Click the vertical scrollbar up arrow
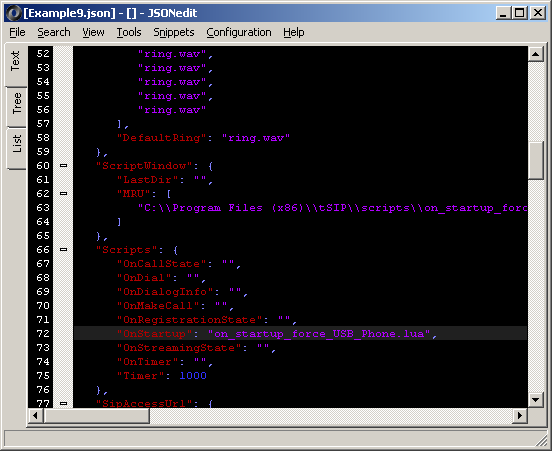Viewport: 552px width, 451px height. (x=535, y=54)
